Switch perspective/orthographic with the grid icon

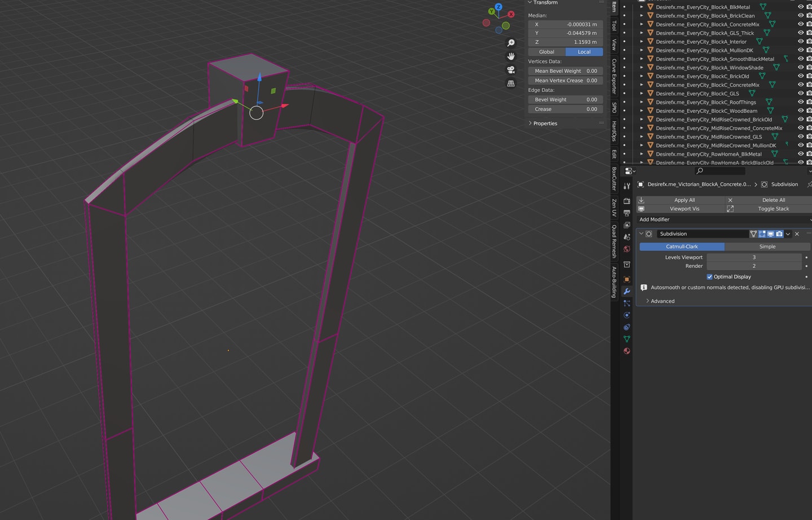coord(511,83)
